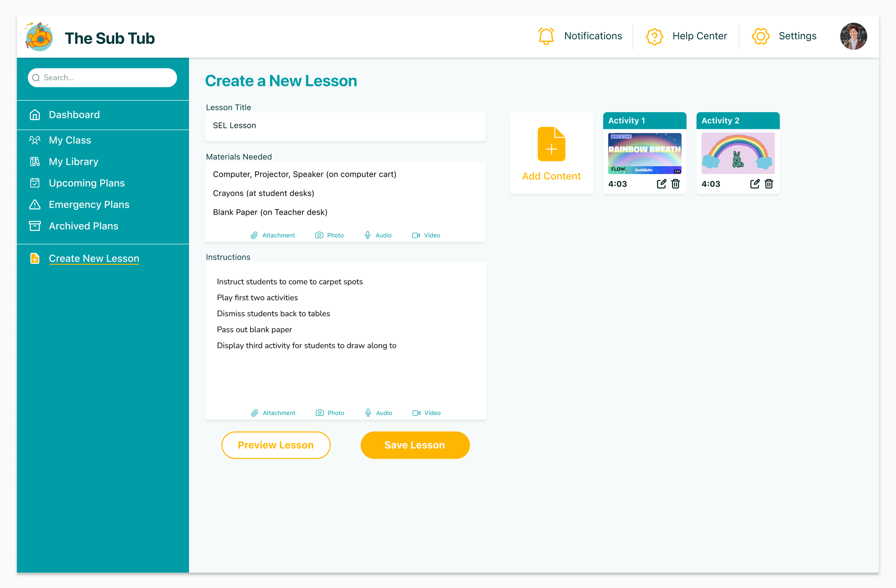Viewport: 896px width, 588px height.
Task: Click the Add Content file icon
Action: tap(551, 144)
